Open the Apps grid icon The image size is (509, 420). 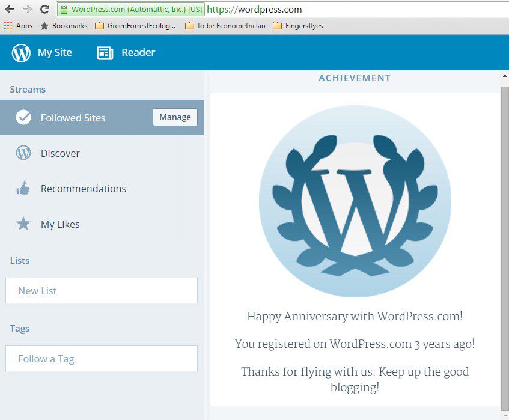pos(8,26)
